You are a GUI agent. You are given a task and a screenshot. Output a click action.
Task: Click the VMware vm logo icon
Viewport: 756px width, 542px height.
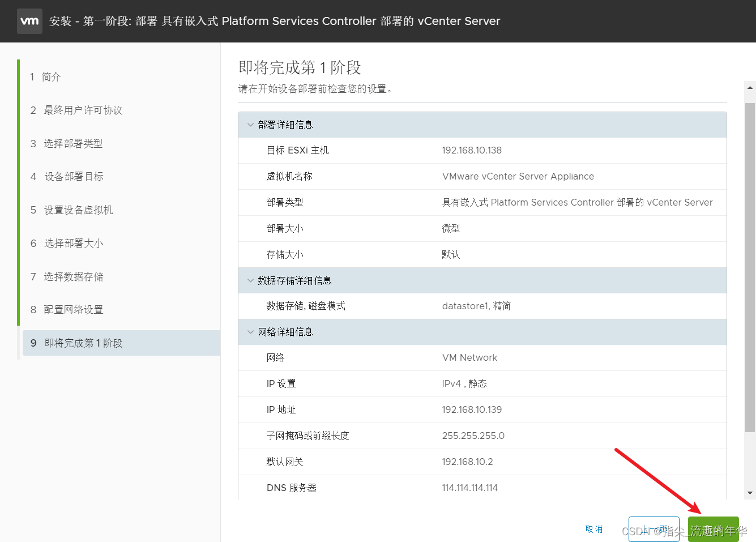[x=29, y=21]
